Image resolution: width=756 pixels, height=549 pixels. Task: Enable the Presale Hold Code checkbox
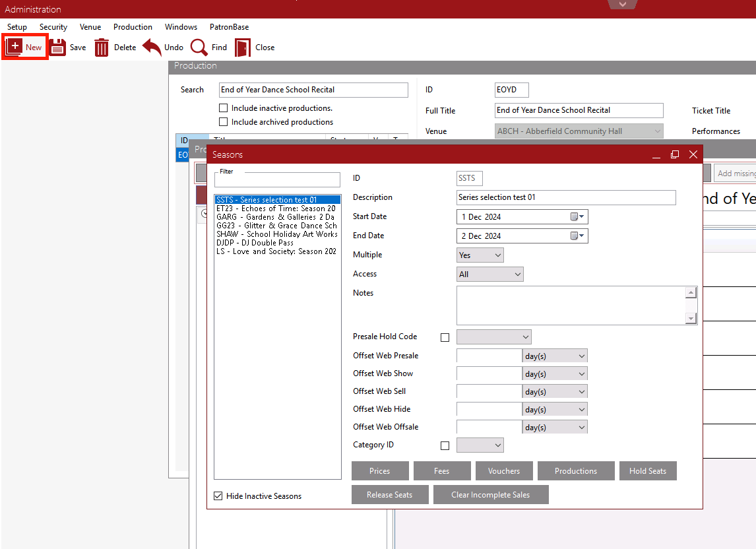[x=445, y=337]
